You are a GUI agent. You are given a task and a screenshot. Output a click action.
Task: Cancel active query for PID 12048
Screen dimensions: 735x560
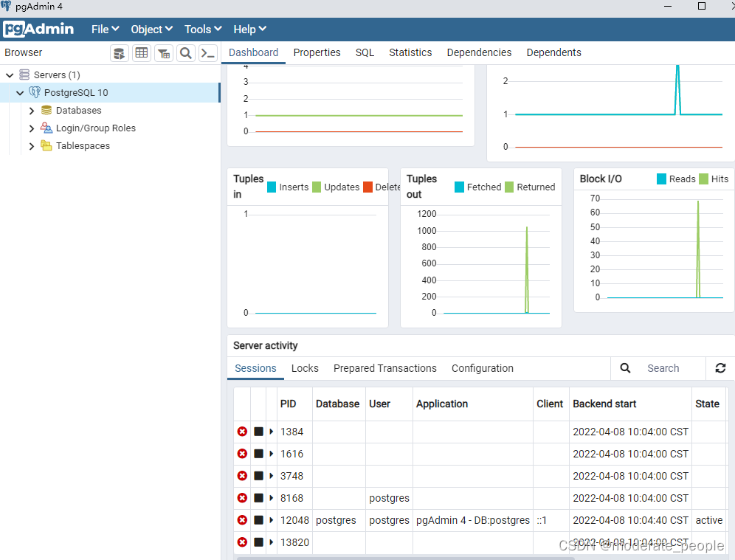coord(258,519)
